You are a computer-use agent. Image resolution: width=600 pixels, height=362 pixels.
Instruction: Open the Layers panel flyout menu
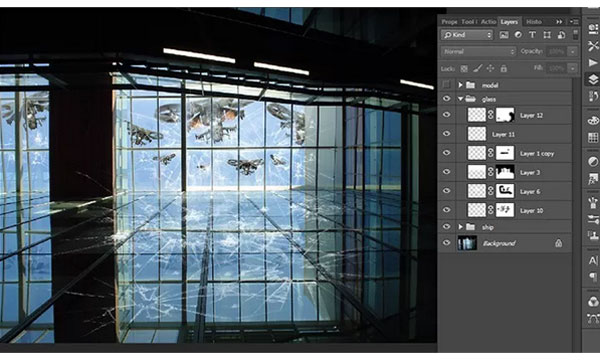coord(574,22)
